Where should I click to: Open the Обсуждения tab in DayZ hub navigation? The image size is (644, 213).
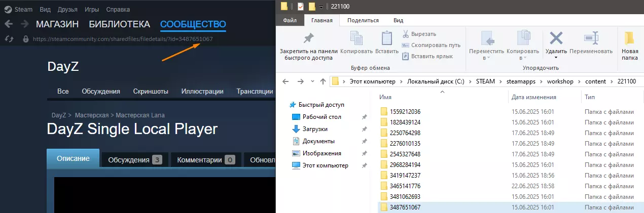(x=101, y=91)
